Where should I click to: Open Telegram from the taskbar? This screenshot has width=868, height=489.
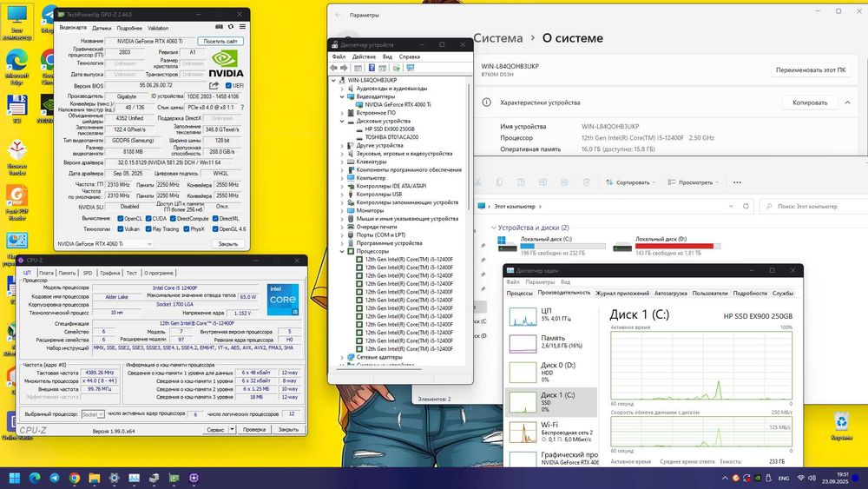(x=54, y=478)
